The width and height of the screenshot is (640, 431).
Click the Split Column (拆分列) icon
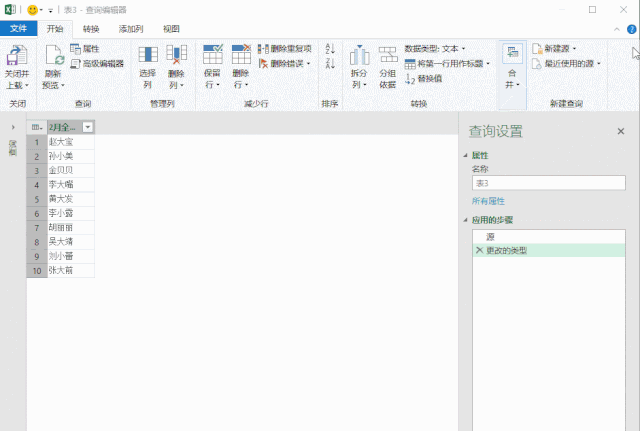[x=359, y=55]
